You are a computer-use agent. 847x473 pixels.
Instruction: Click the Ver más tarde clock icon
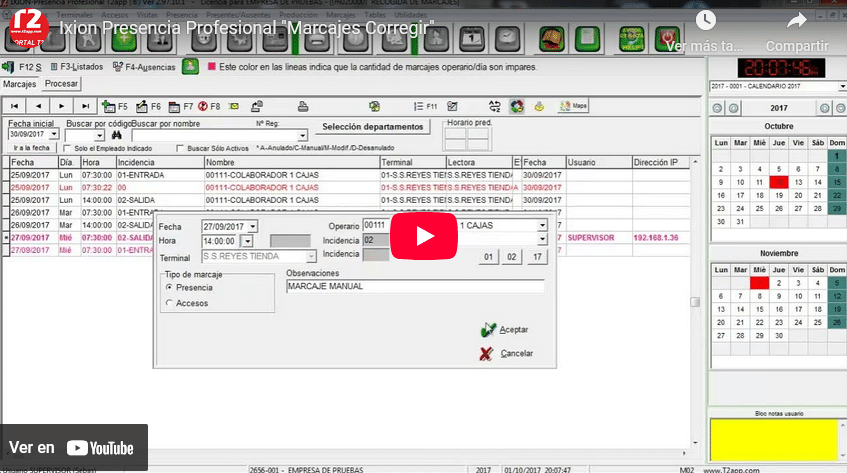pyautogui.click(x=705, y=21)
